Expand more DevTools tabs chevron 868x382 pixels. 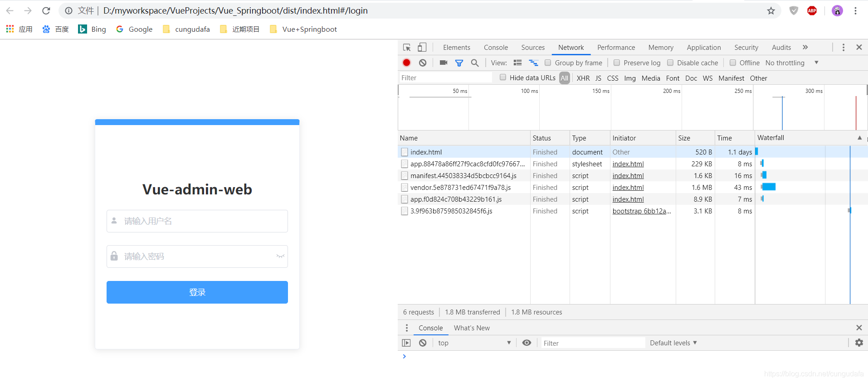805,47
